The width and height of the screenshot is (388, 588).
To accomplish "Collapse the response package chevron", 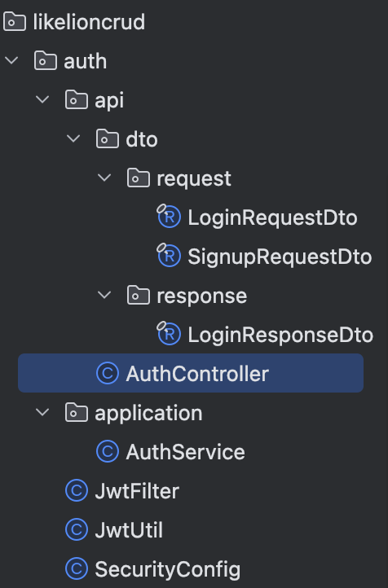I will [104, 295].
